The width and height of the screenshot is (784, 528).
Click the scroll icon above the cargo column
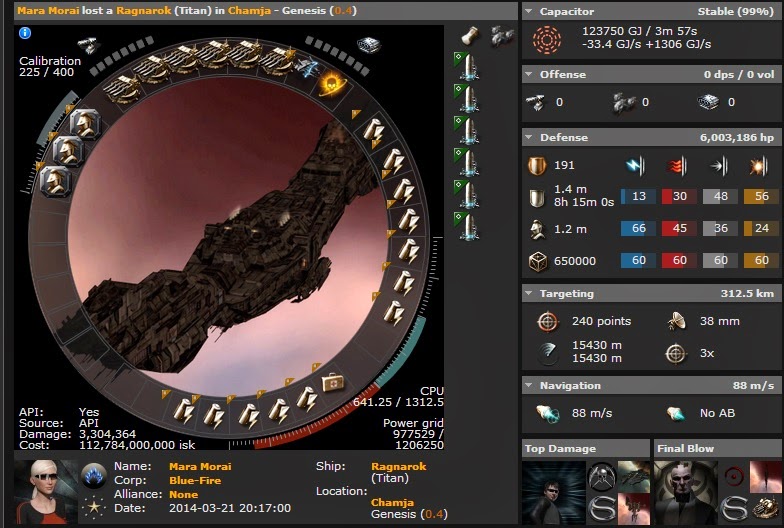click(x=470, y=35)
